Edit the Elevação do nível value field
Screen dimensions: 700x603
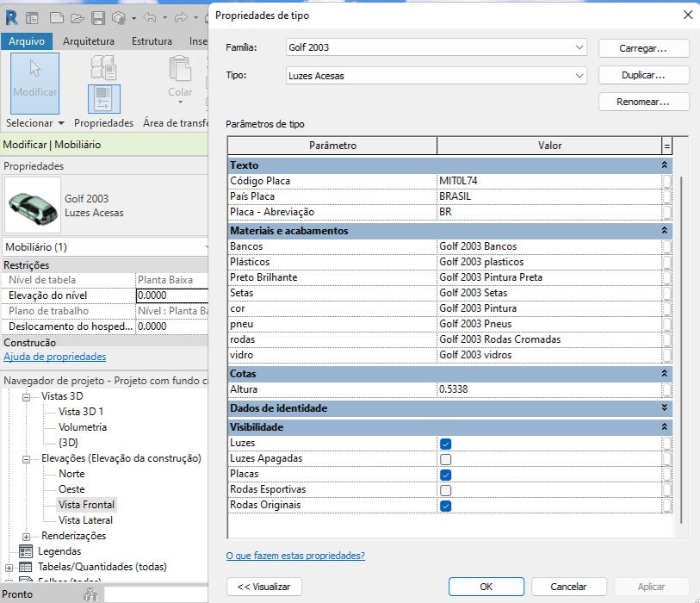click(172, 295)
